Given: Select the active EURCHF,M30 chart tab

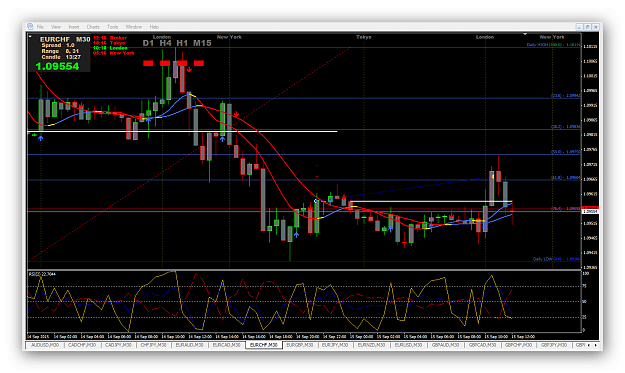Looking at the screenshot, I should point(263,345).
